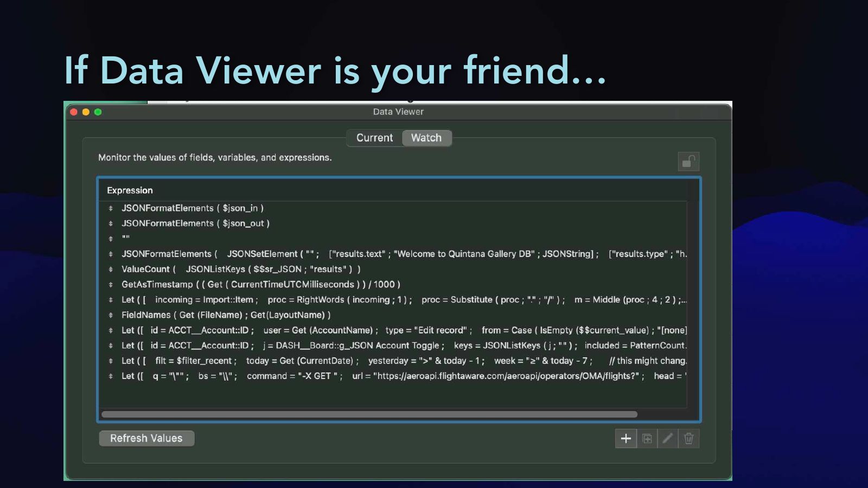The width and height of the screenshot is (868, 488).
Task: Select the JSONFormatElements ( $json_in ) expression
Action: 193,208
